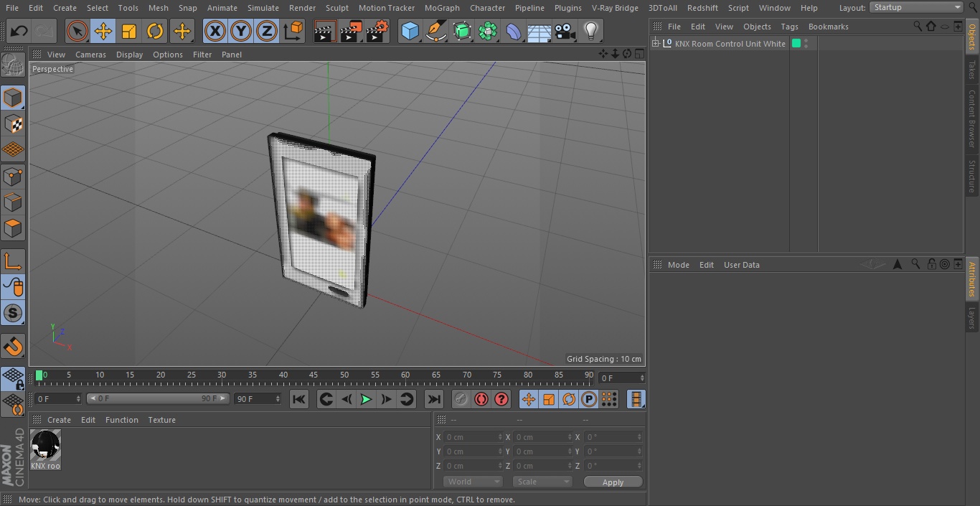The image size is (980, 506).
Task: Open the Camera object icon
Action: tap(565, 31)
